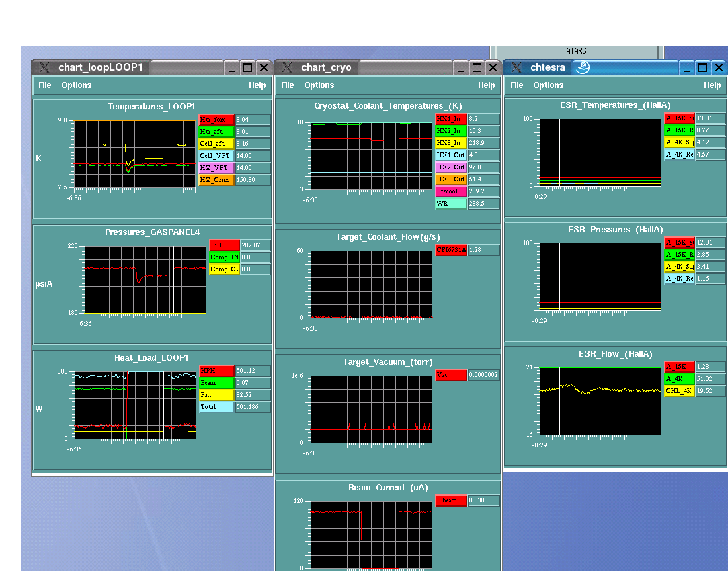Open Help menu in chtesra window
This screenshot has height=571, width=728.
pos(712,85)
